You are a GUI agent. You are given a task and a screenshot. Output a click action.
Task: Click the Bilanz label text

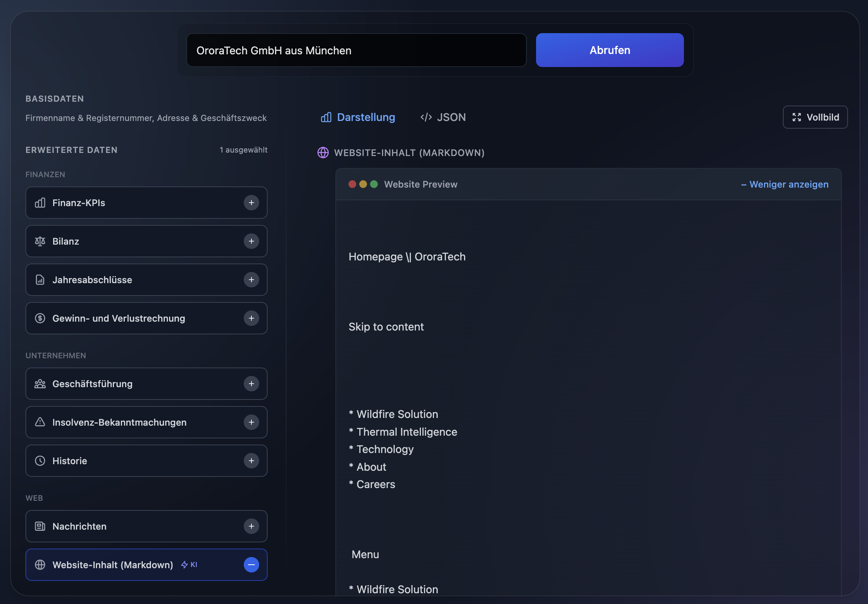click(x=66, y=241)
